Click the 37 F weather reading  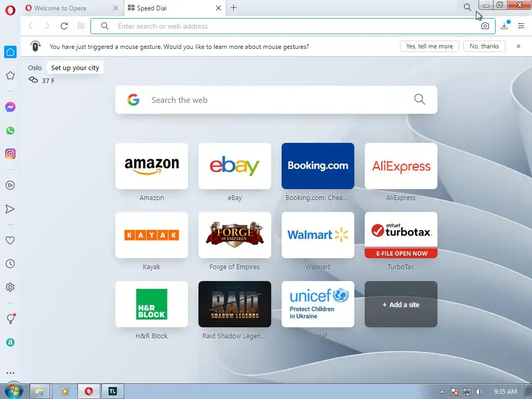pyautogui.click(x=48, y=81)
